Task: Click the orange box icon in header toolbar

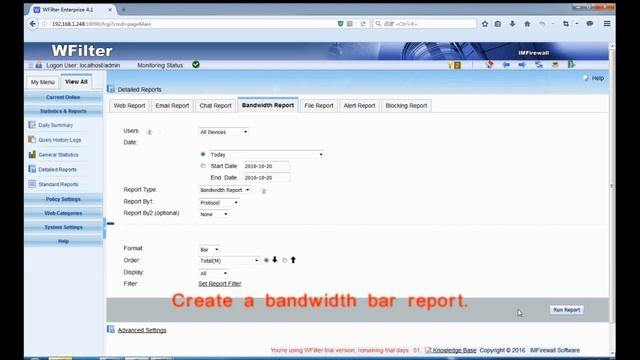Action: (x=555, y=64)
